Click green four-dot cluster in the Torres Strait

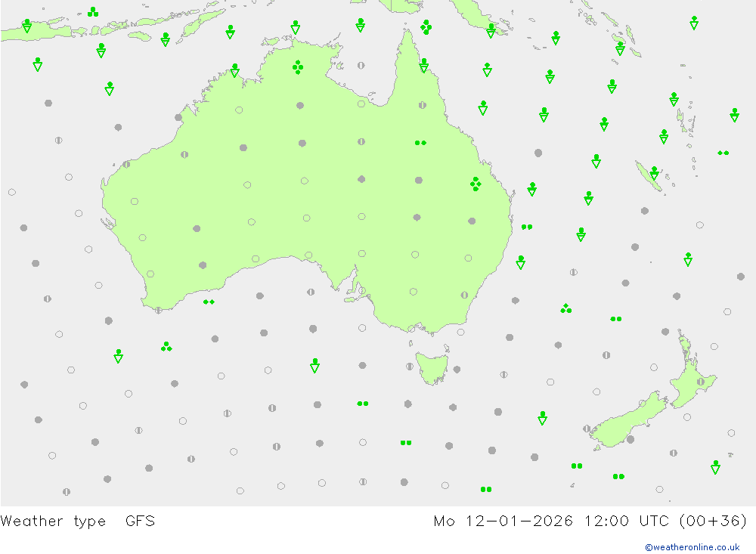pyautogui.click(x=426, y=27)
